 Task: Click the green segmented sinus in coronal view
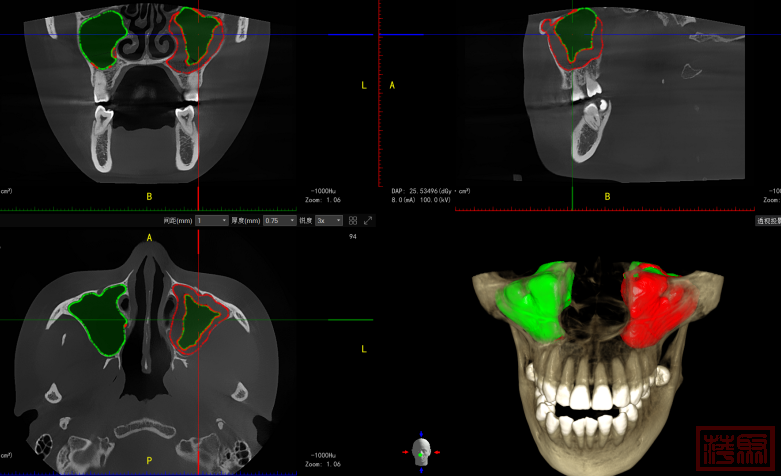pos(100,38)
